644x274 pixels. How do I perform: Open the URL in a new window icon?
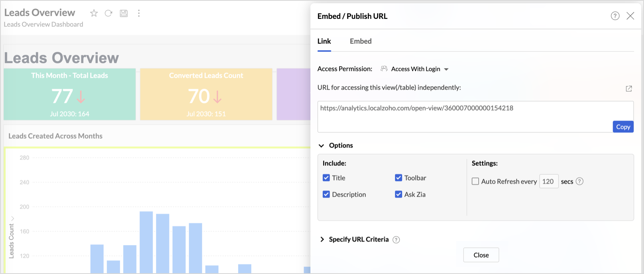pyautogui.click(x=629, y=88)
